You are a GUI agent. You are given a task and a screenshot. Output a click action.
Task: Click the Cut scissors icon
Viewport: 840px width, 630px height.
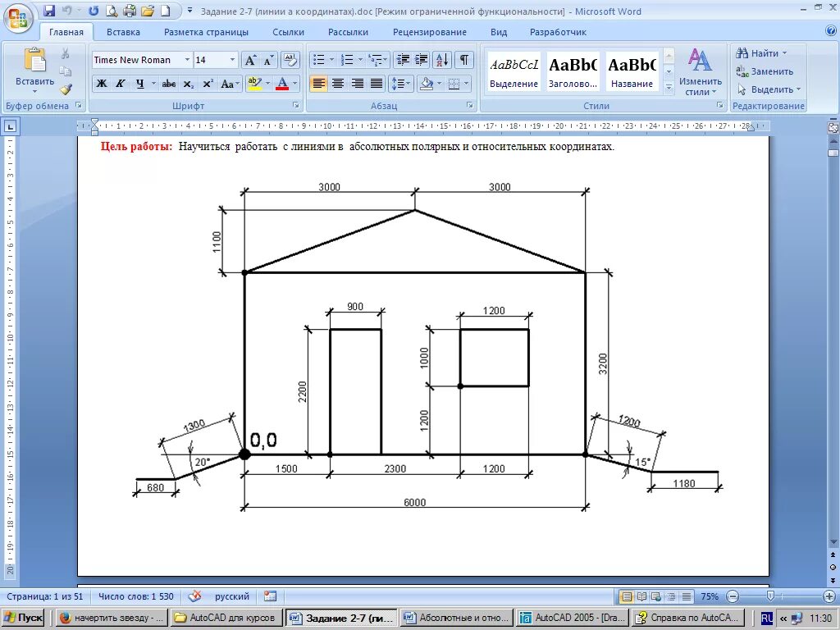[66, 53]
